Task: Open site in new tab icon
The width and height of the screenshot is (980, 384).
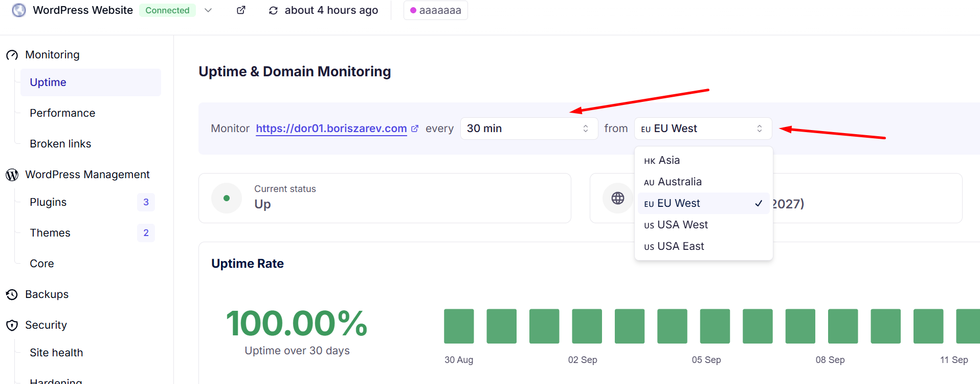Action: pos(241,10)
